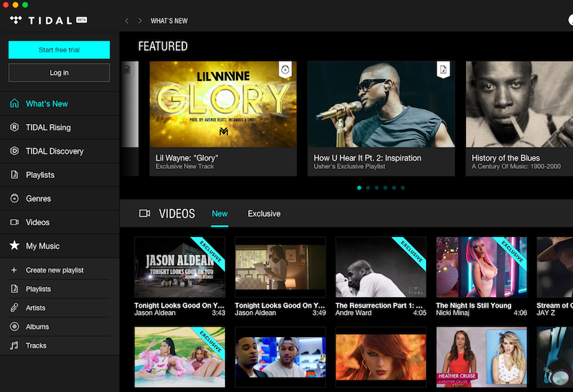The height and width of the screenshot is (392, 573).
Task: Click the Playlists icon above Genres
Action: pyautogui.click(x=14, y=175)
